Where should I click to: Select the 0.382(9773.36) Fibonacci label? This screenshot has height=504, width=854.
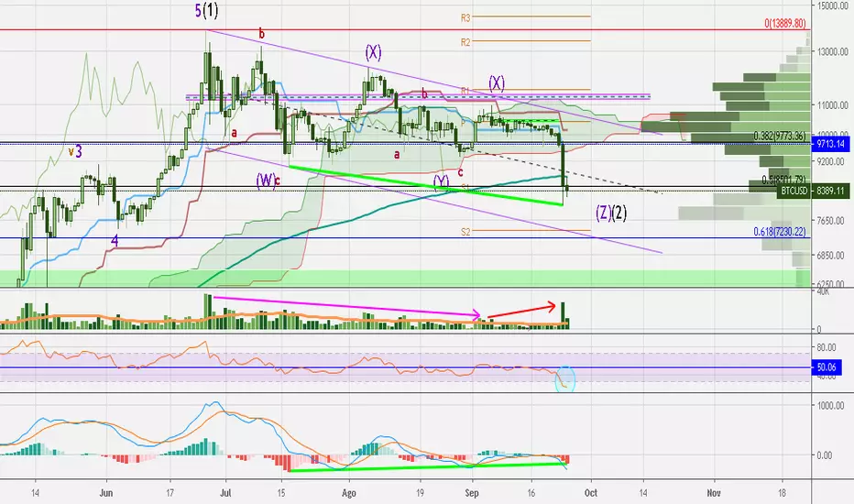click(780, 137)
